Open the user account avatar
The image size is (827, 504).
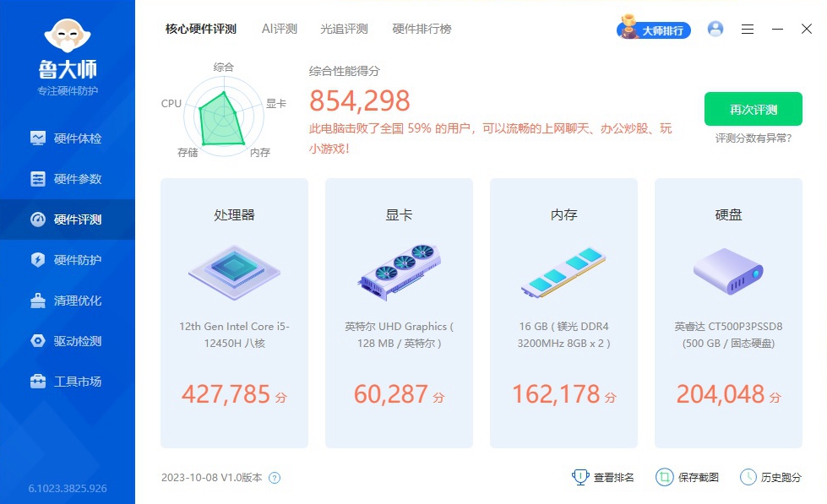click(x=715, y=29)
